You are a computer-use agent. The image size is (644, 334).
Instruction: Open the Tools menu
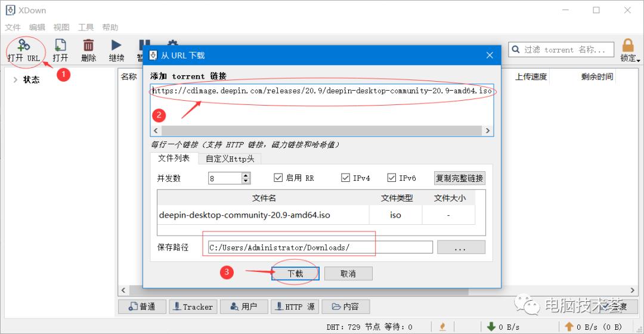tap(86, 27)
